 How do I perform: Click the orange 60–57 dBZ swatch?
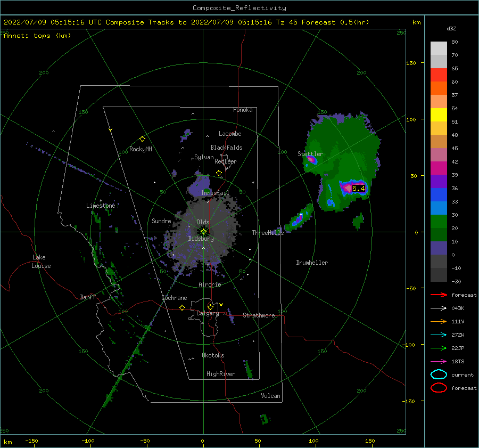pos(439,88)
